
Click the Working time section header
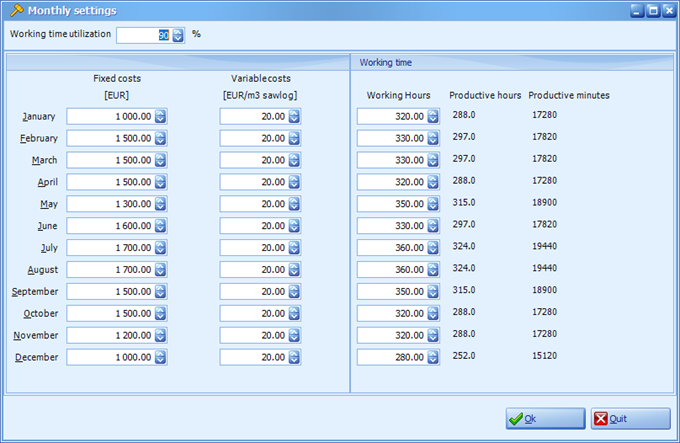point(386,62)
